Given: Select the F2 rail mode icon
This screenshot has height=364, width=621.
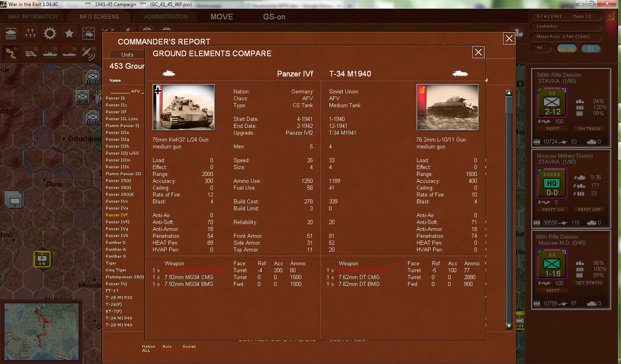Looking at the screenshot, I should coord(30,53).
